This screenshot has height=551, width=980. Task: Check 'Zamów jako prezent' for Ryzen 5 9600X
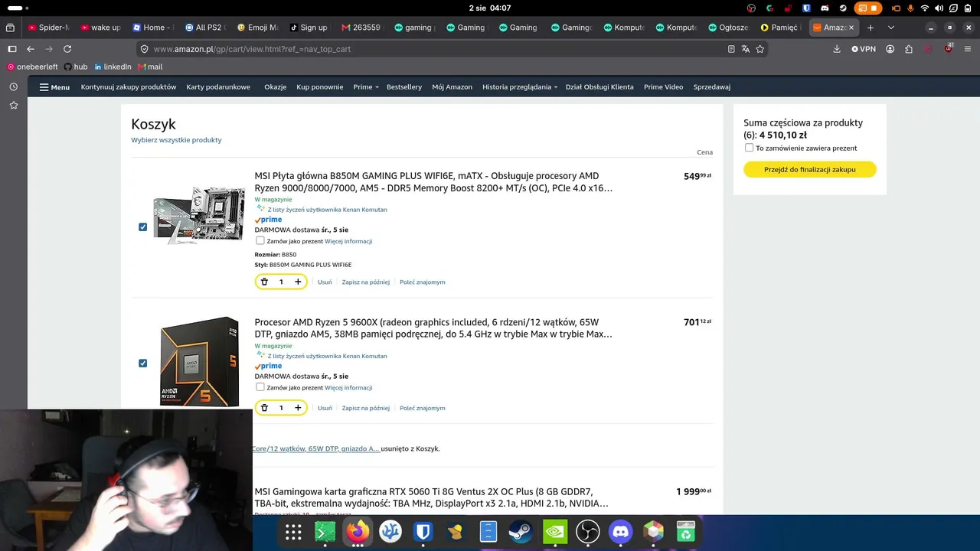click(x=260, y=387)
